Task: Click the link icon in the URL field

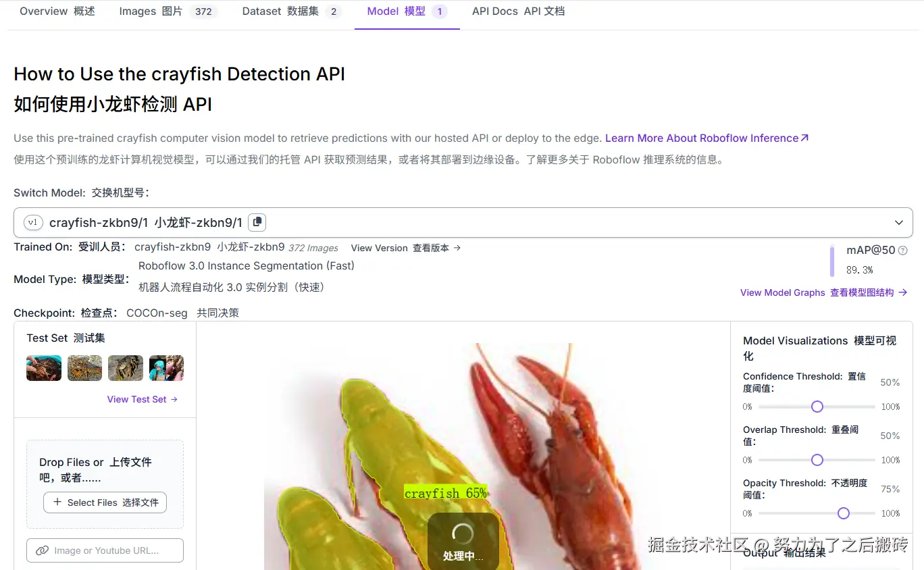Action: 42,550
